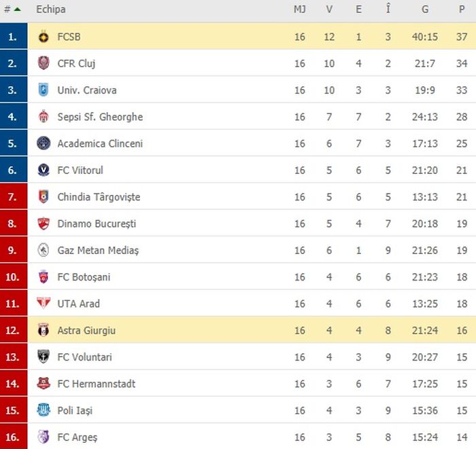Click the Sepsi Sf. Gheorghe logo
Viewport: 476px width, 449px height.
point(44,117)
